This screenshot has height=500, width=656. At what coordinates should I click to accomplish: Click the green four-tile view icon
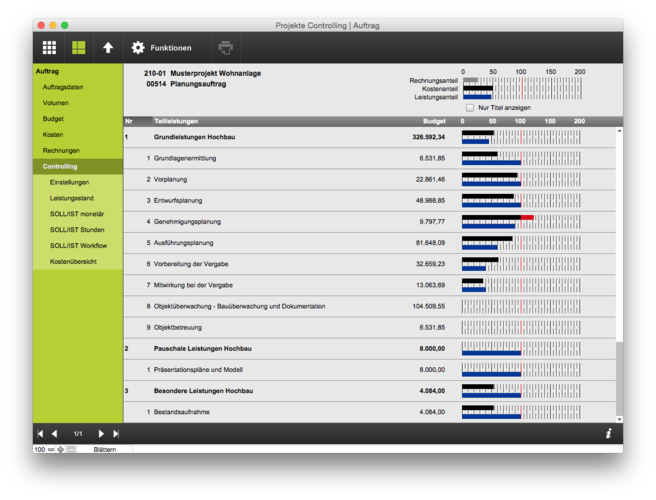(78, 47)
